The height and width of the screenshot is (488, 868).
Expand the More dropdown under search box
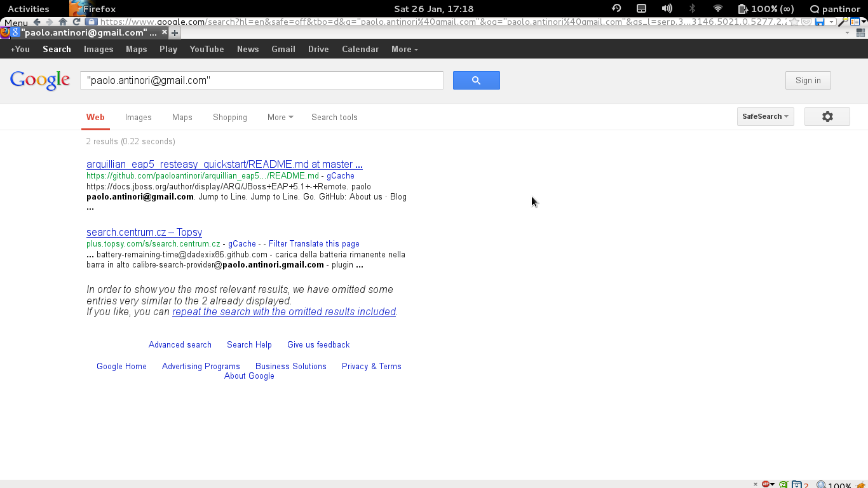(280, 117)
